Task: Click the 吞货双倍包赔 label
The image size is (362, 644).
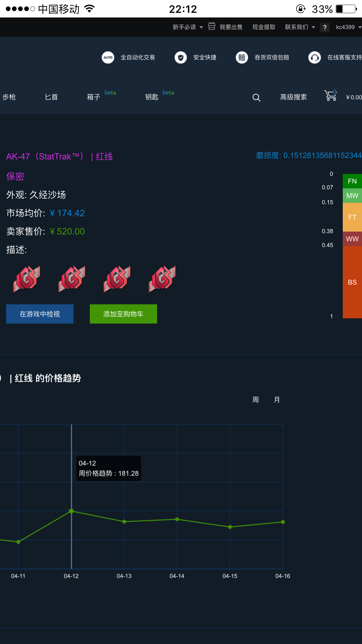Action: (272, 57)
